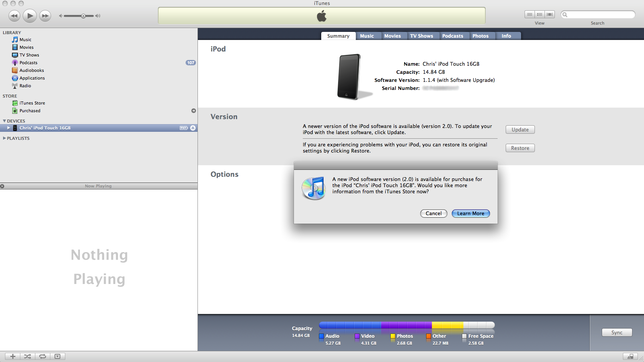Toggle the artwork viewer panel button
Image resolution: width=644 pixels, height=362 pixels.
point(58,356)
